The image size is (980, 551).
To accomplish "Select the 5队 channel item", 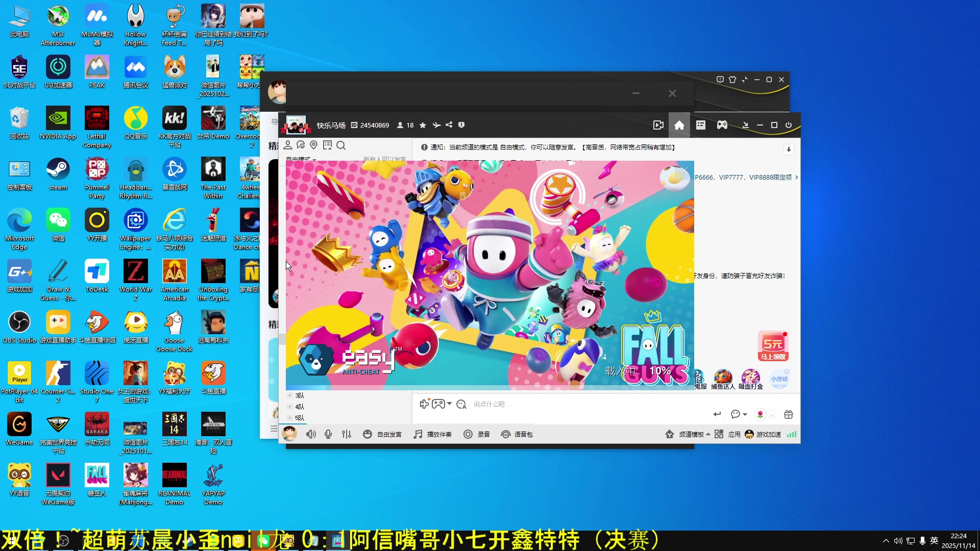I will (x=300, y=418).
